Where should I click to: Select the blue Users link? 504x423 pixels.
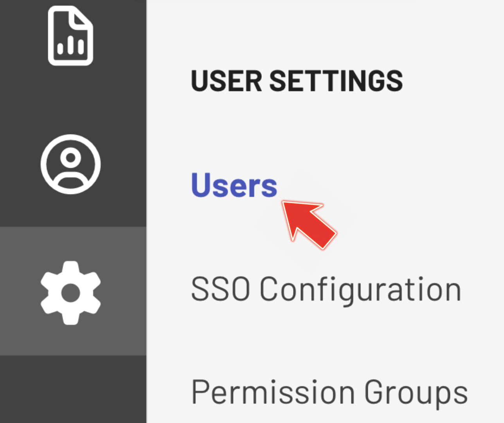click(234, 185)
